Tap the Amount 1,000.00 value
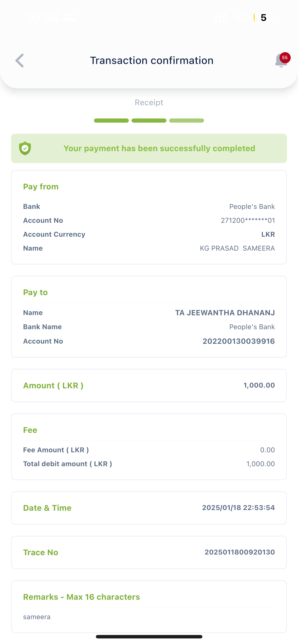 pyautogui.click(x=259, y=385)
